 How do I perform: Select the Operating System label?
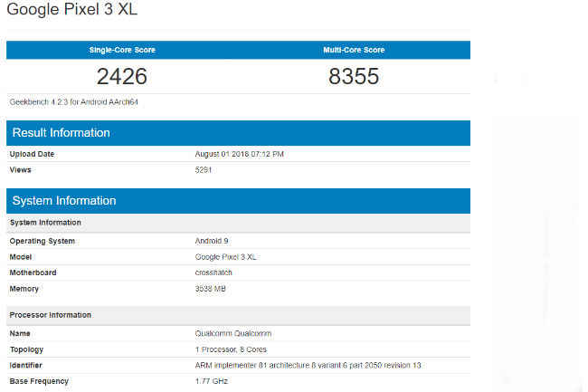click(42, 241)
